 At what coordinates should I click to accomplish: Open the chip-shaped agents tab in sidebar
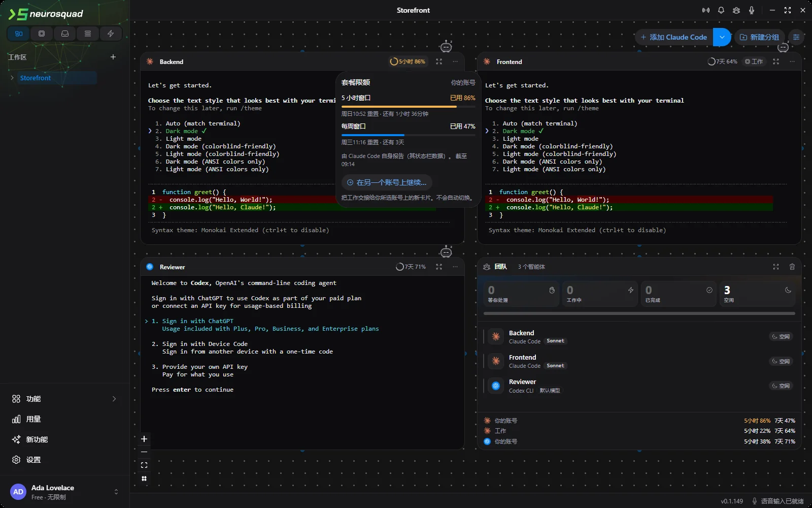click(x=42, y=34)
